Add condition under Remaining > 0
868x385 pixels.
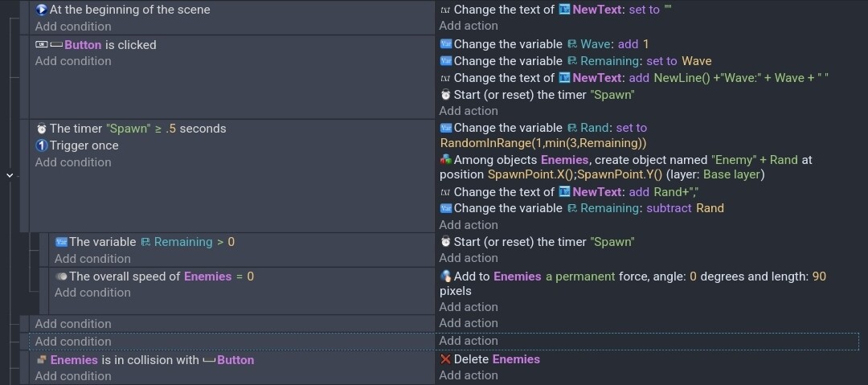[92, 259]
